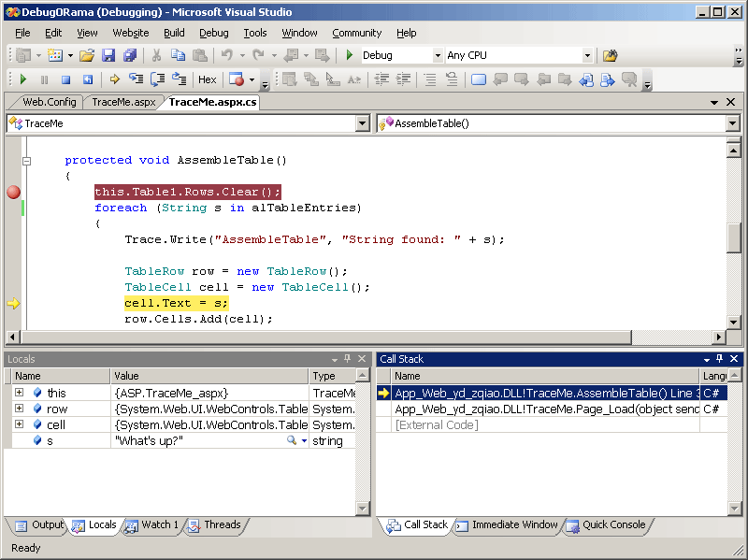Open the AssembleTable() member dropdown
This screenshot has height=560, width=748.
(733, 123)
